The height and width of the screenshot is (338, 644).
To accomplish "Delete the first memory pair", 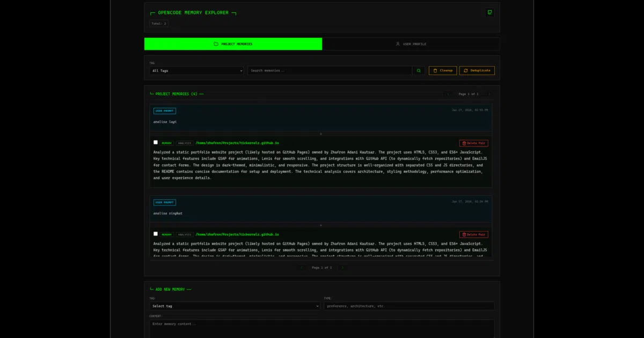I will pos(474,143).
